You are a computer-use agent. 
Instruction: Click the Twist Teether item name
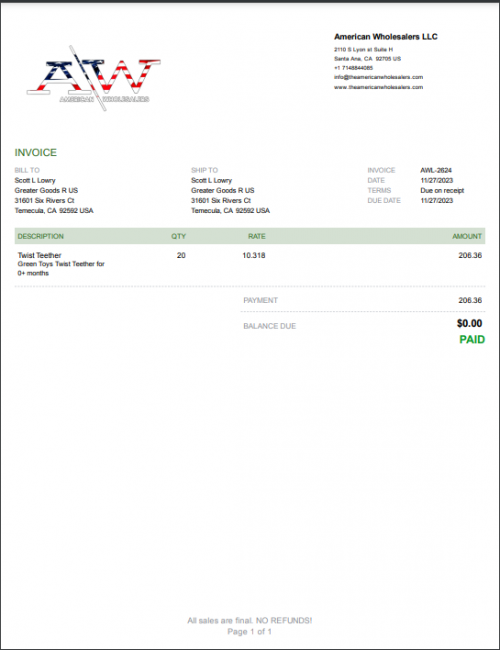pyautogui.click(x=39, y=255)
